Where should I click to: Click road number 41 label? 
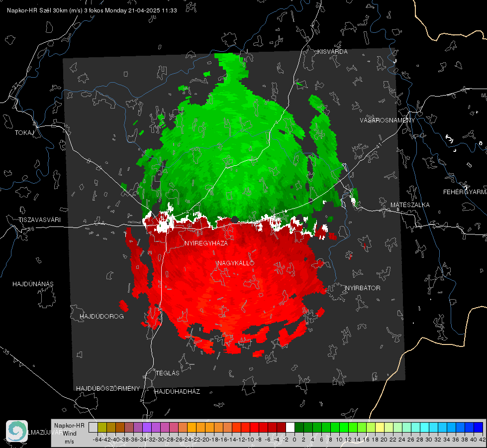coord(378,145)
